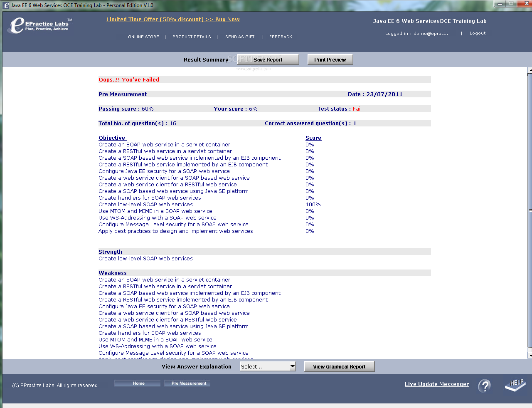
Task: Click the Strength section heading
Action: tap(110, 252)
